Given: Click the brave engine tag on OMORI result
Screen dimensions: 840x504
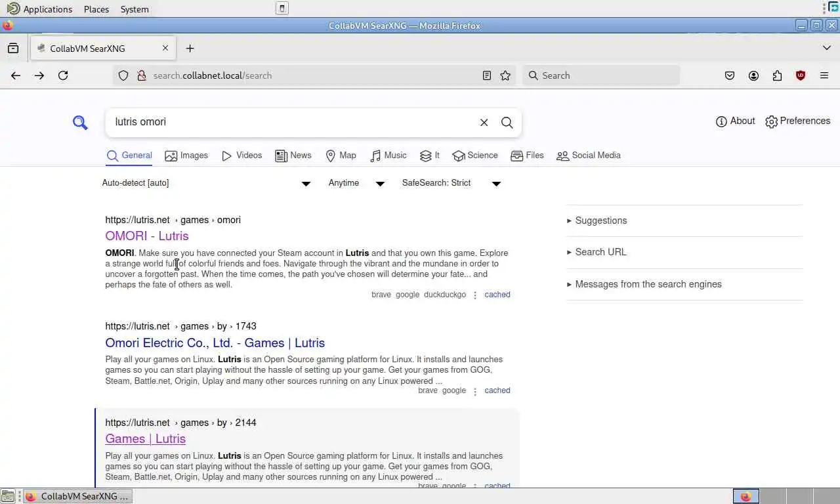Looking at the screenshot, I should click(381, 295).
